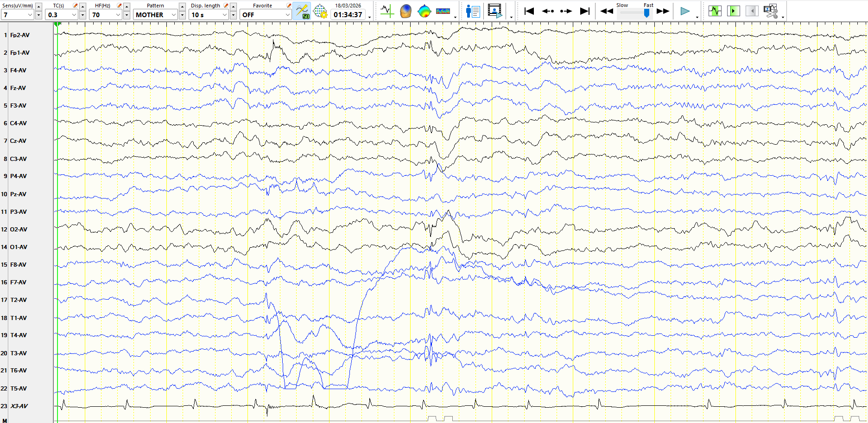The height and width of the screenshot is (423, 868).
Task: Click the date text 18/03/2026
Action: 348,6
